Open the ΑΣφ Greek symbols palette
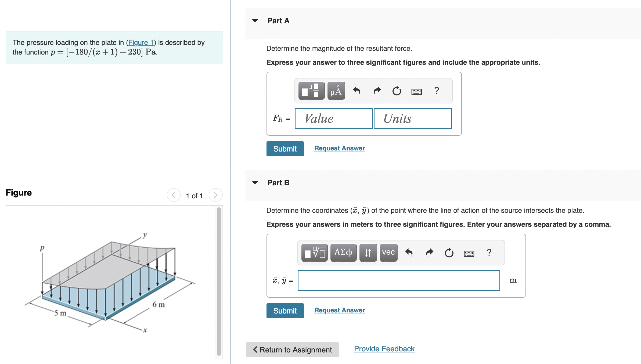This screenshot has width=641, height=364. 343,252
